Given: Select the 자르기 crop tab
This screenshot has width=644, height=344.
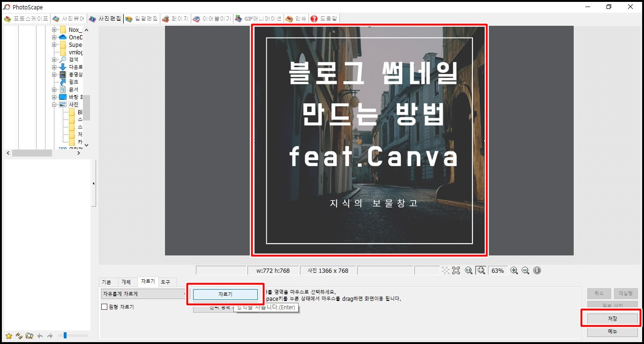Looking at the screenshot, I should [148, 281].
